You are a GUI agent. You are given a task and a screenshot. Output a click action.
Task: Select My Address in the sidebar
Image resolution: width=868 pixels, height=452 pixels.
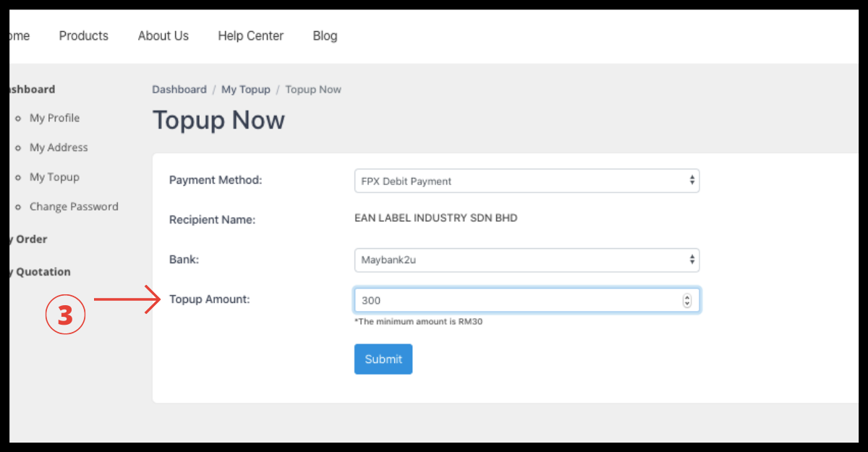click(59, 148)
